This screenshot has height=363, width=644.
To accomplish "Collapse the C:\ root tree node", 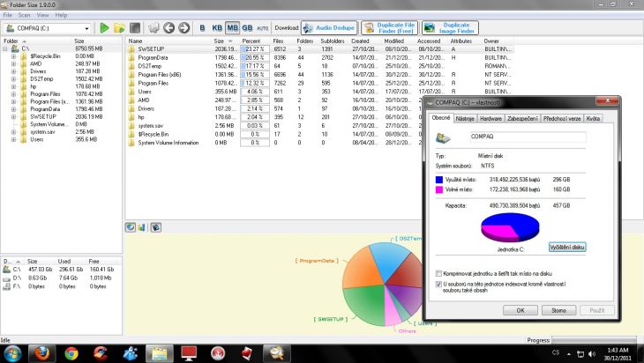I will pyautogui.click(x=5, y=48).
